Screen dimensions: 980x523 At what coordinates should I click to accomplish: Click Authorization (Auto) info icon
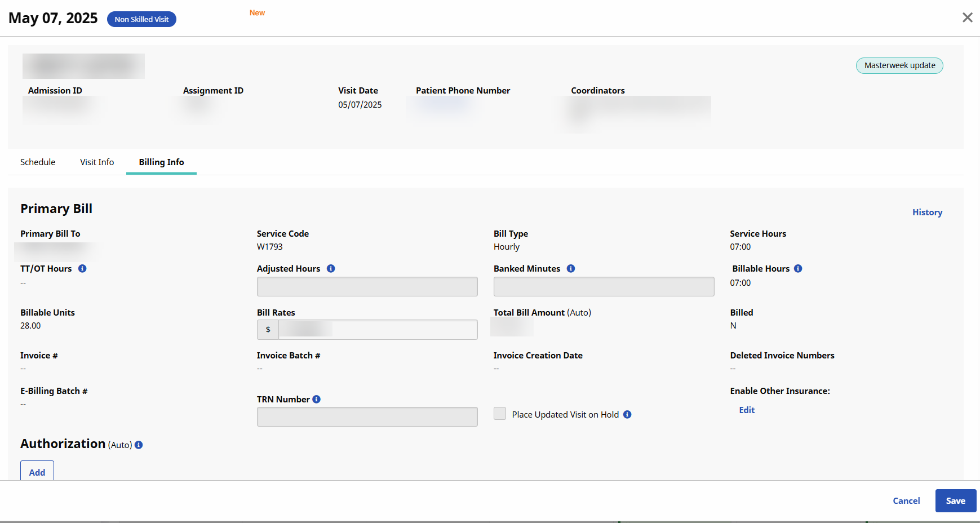(x=139, y=445)
